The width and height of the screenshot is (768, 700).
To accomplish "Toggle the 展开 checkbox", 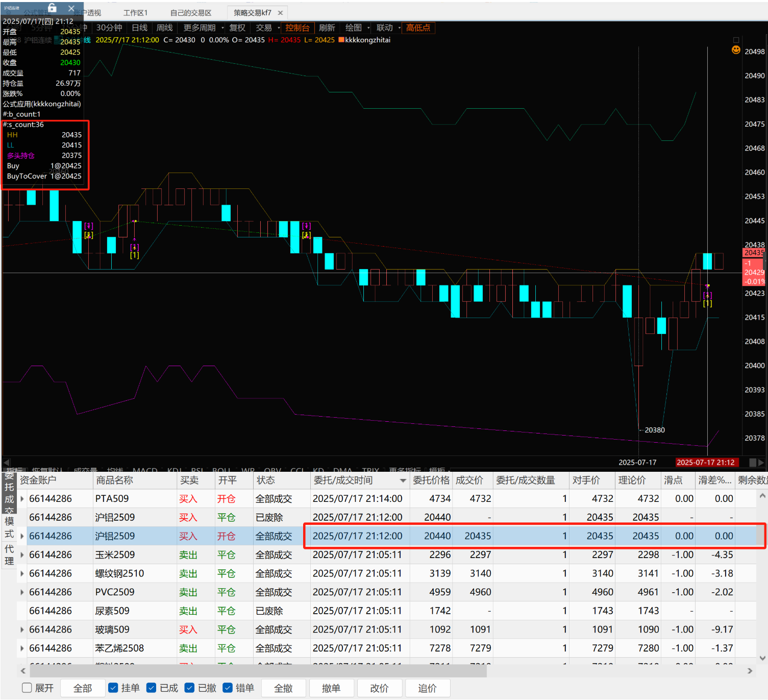I will coord(27,688).
